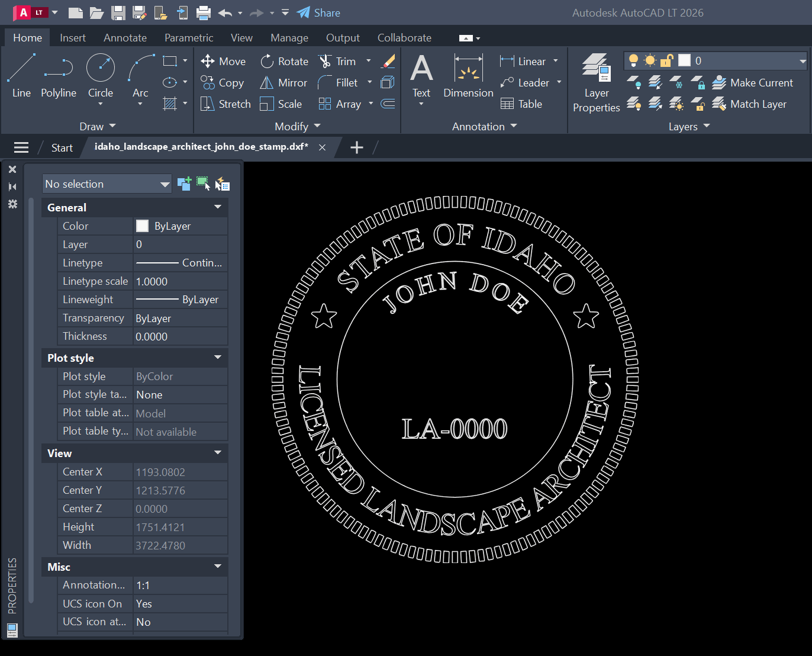Image resolution: width=812 pixels, height=656 pixels.
Task: Click the ByLayer color swatch in Properties
Action: point(142,226)
